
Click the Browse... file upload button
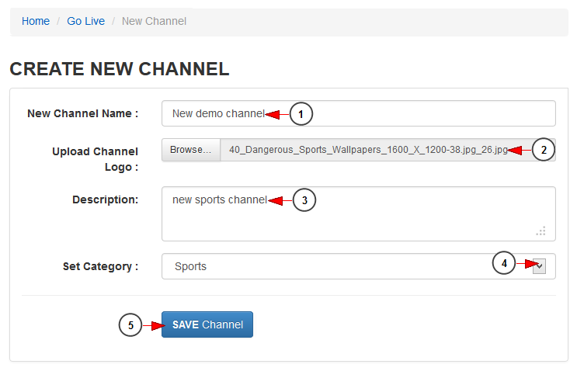point(191,150)
